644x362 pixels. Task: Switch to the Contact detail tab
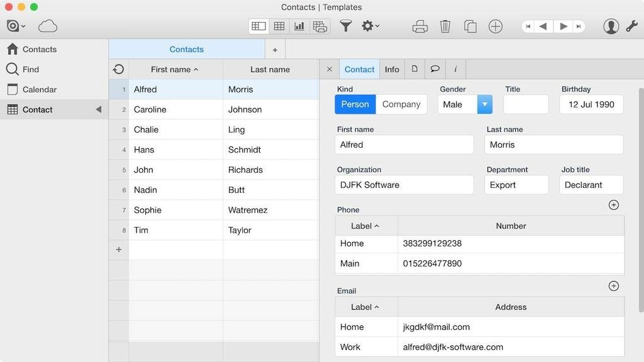pos(359,69)
